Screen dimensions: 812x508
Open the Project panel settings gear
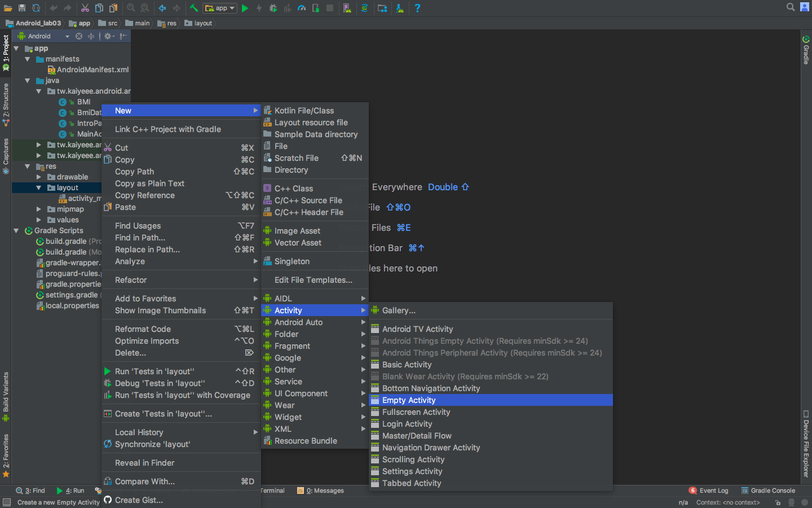pos(109,36)
